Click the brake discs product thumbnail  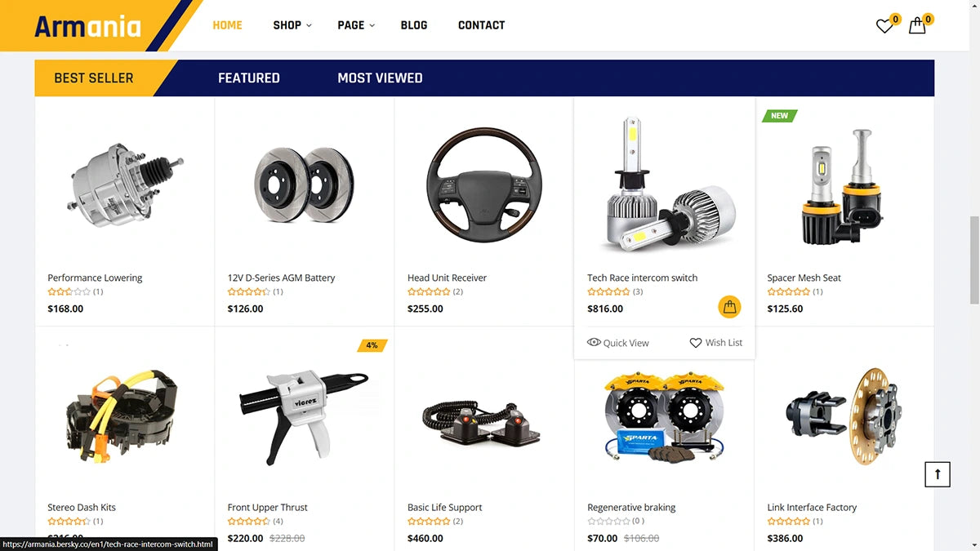[304, 184]
